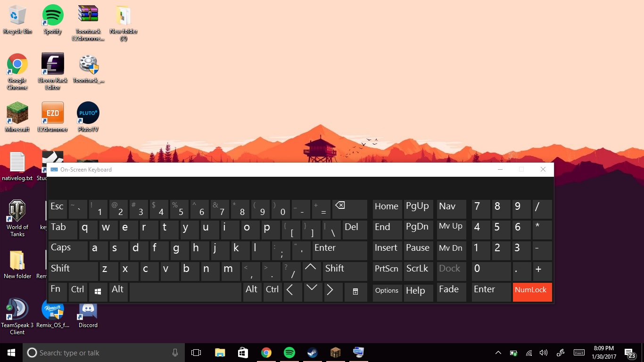Screen dimensions: 644x362
Task: Click the Home key
Action: (x=387, y=209)
